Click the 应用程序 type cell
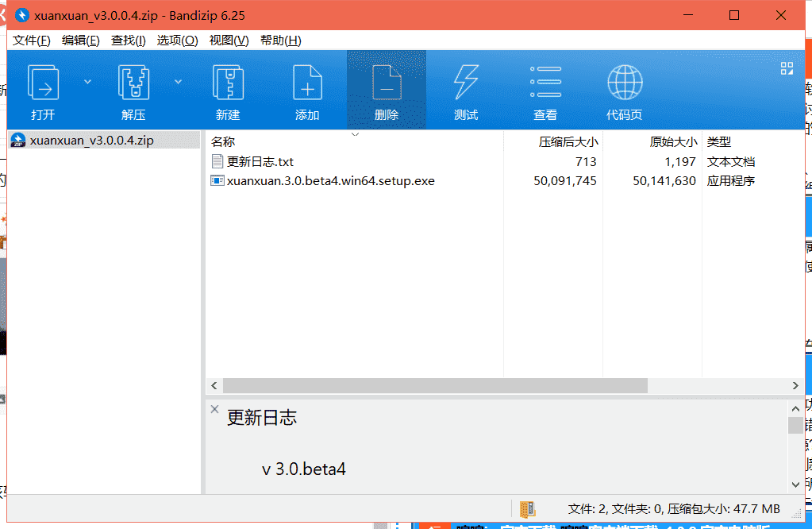 [x=731, y=181]
